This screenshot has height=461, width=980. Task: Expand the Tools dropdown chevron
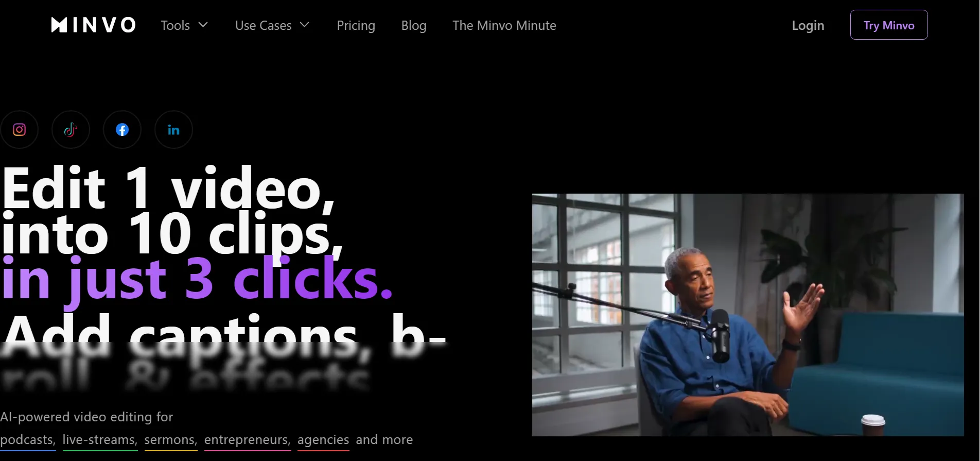203,25
